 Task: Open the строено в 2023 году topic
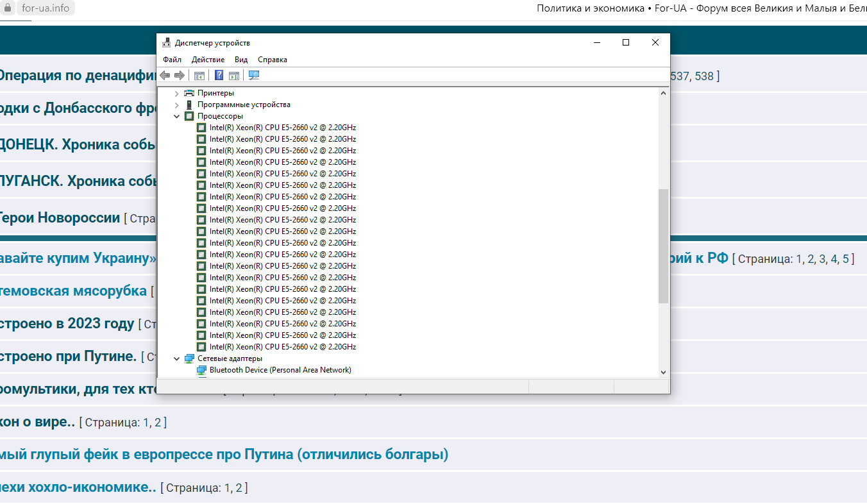coord(67,323)
